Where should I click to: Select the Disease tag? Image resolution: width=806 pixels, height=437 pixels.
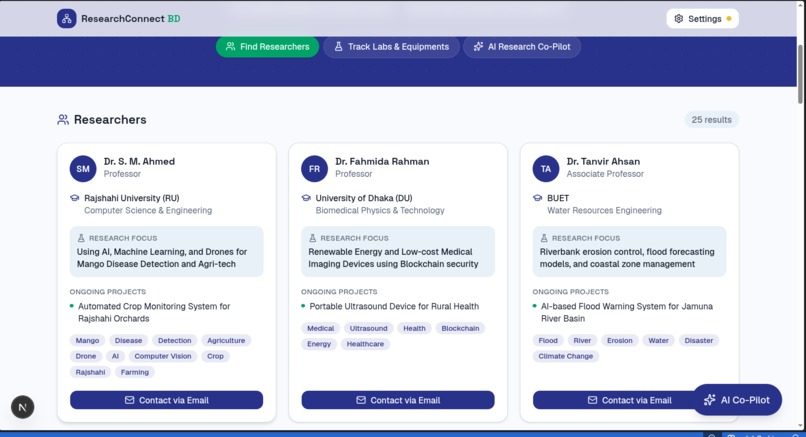129,340
